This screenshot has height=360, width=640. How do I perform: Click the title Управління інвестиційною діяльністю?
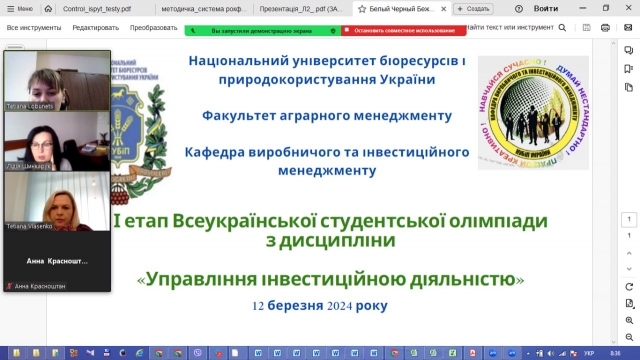331,280
